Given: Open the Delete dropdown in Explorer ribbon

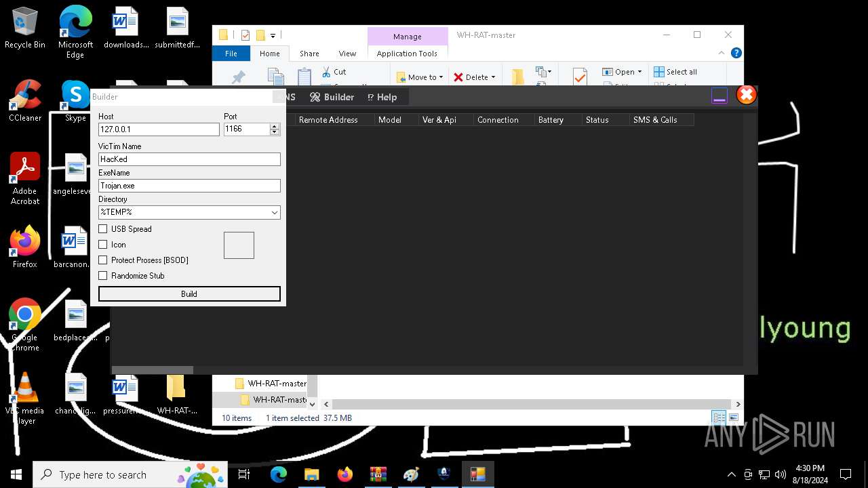Looking at the screenshot, I should (475, 77).
